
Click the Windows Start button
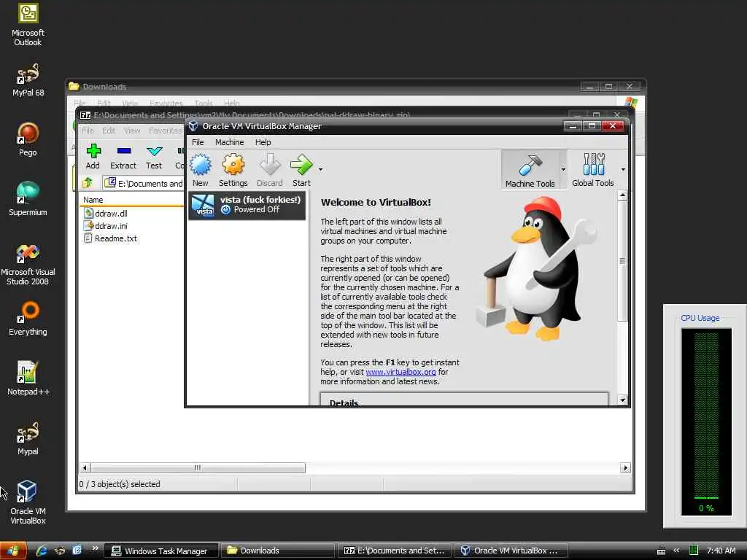[x=13, y=551]
